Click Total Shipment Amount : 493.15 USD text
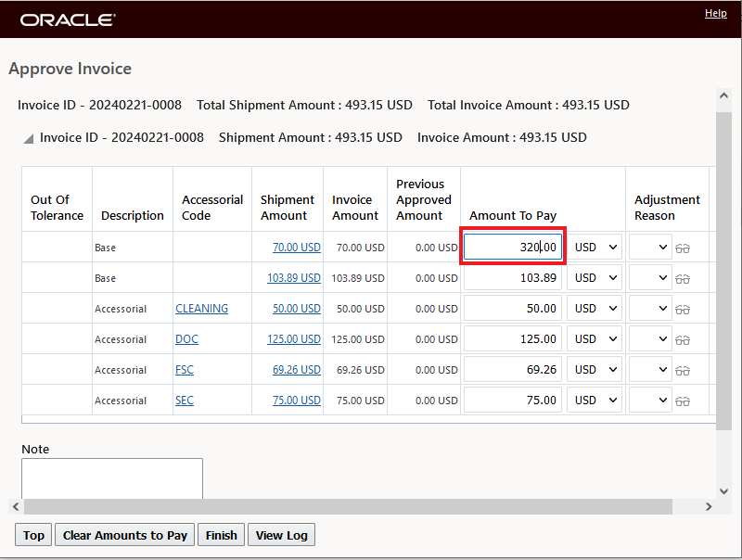Screen dimensions: 742x560 point(304,105)
